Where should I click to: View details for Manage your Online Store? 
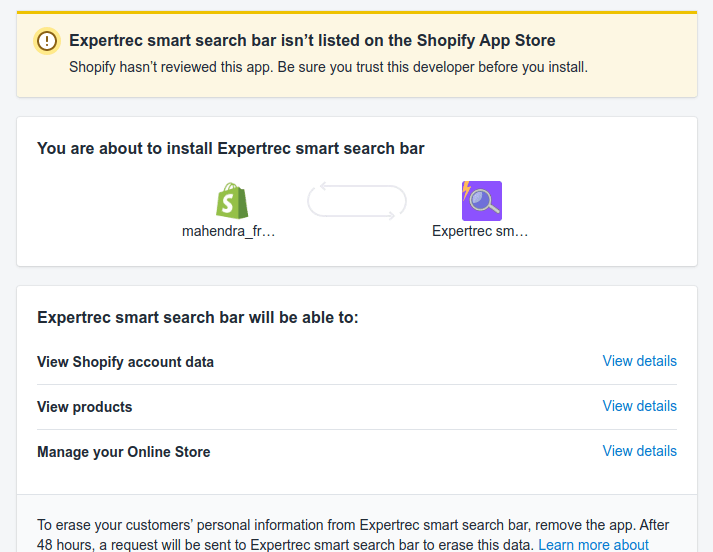(639, 451)
